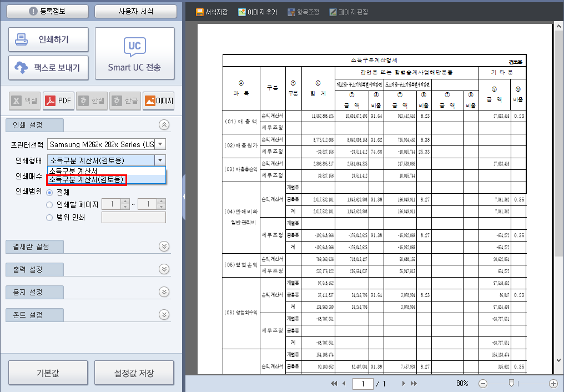This screenshot has height=392, width=564.
Task: Click 항목조정 in the toolbar
Action: click(303, 12)
